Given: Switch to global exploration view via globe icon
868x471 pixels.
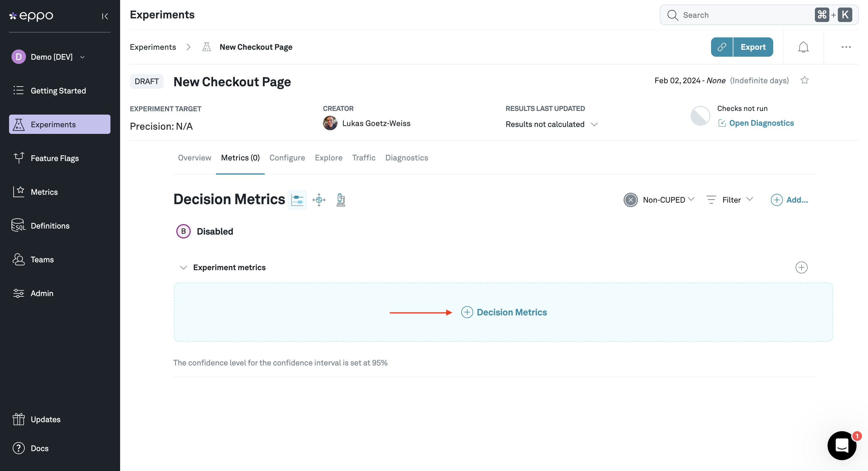Looking at the screenshot, I should (x=319, y=199).
